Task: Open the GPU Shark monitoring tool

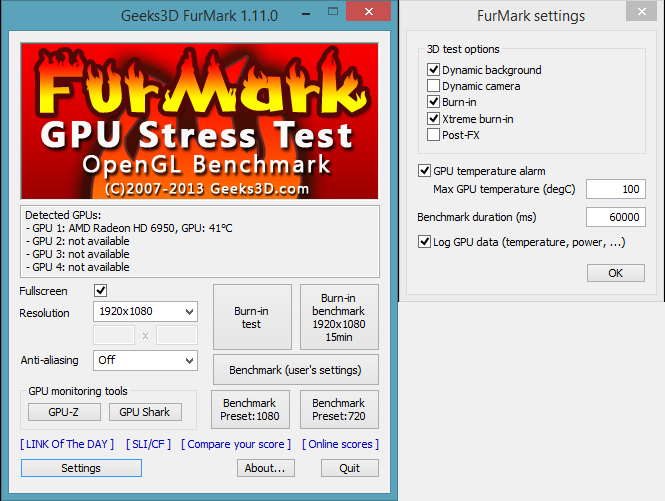Action: pos(145,412)
